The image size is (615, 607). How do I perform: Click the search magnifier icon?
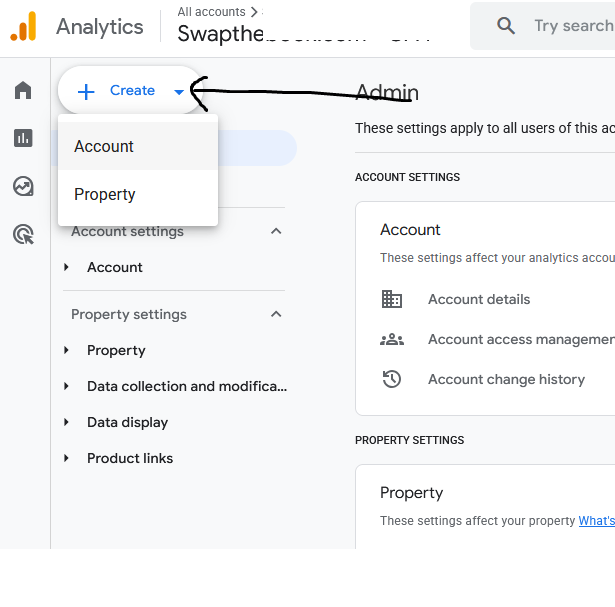coord(506,26)
